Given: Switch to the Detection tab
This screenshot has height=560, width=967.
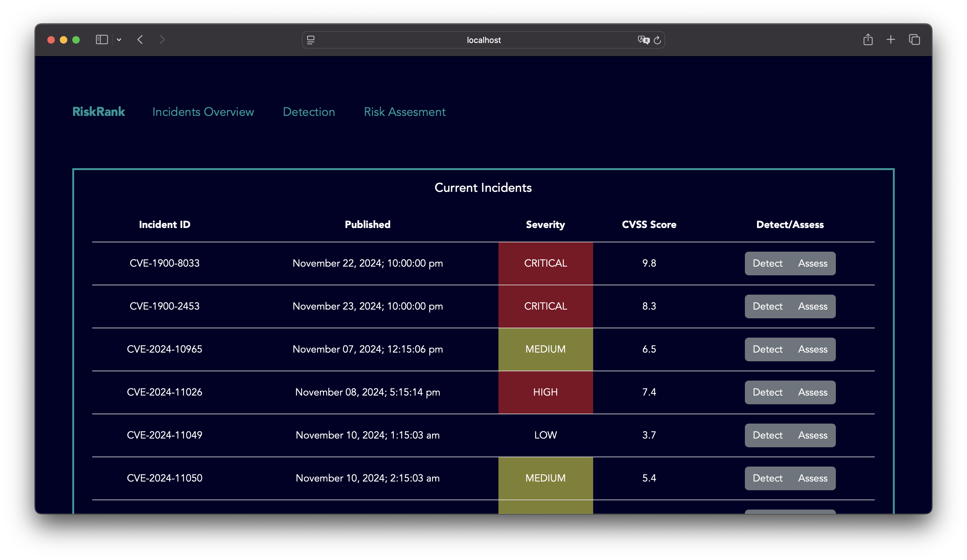Looking at the screenshot, I should pos(309,112).
